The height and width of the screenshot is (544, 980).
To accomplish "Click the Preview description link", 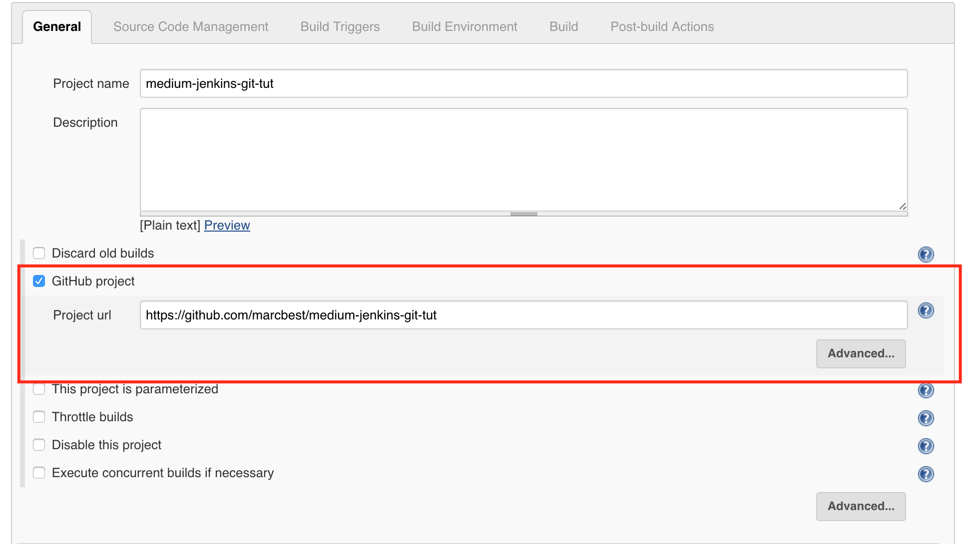I will tap(227, 225).
